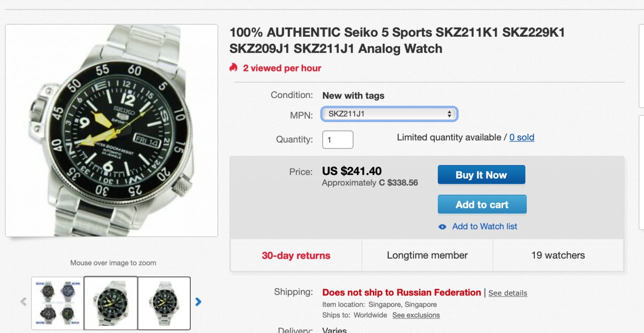Click the Longtime member tab
The height and width of the screenshot is (333, 644).
coord(427,256)
